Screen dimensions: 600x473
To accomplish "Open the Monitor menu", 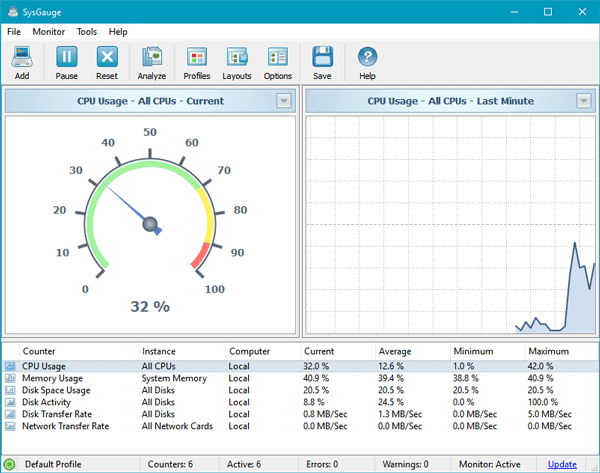I will click(49, 32).
